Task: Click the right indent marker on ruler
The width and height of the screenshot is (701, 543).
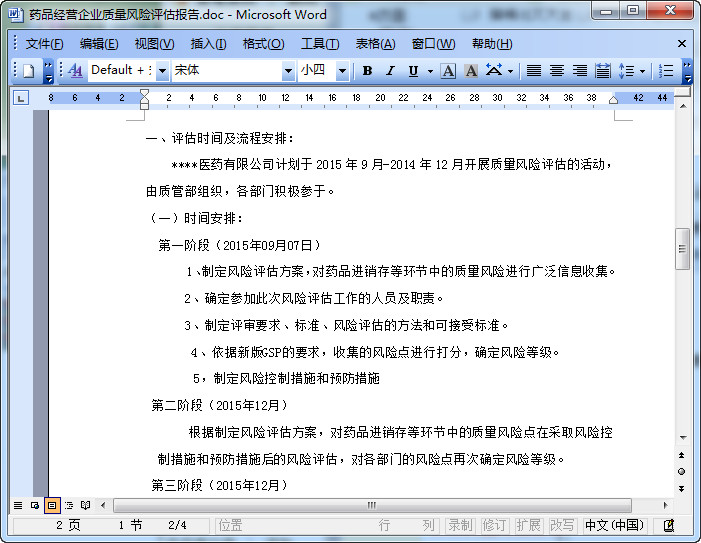Action: (x=613, y=100)
